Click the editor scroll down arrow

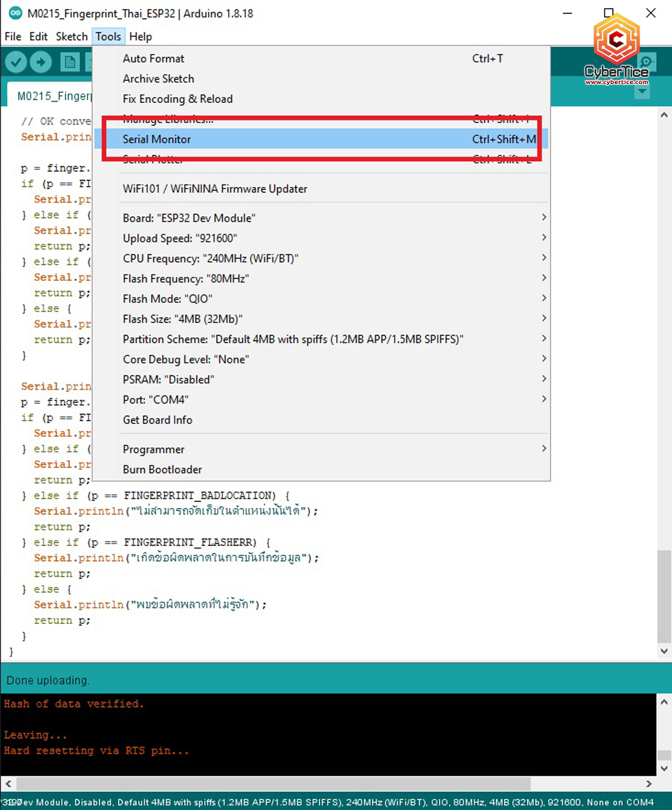click(x=664, y=651)
